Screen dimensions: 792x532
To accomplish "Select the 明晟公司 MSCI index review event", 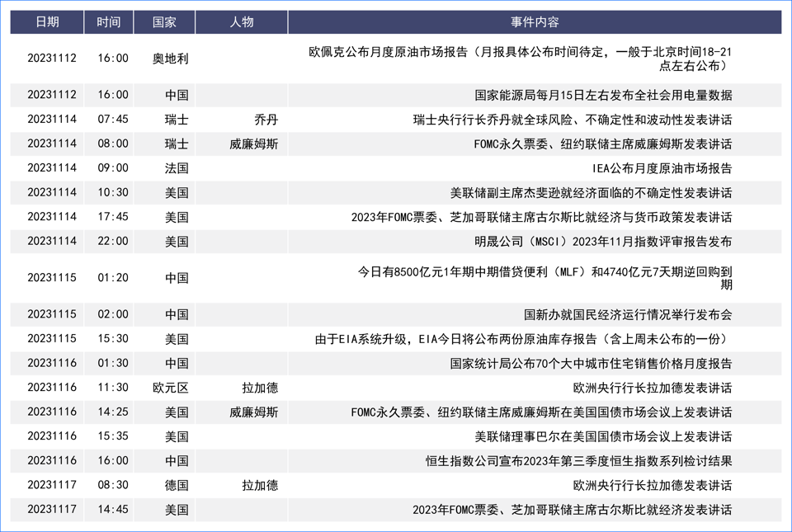I will [603, 242].
